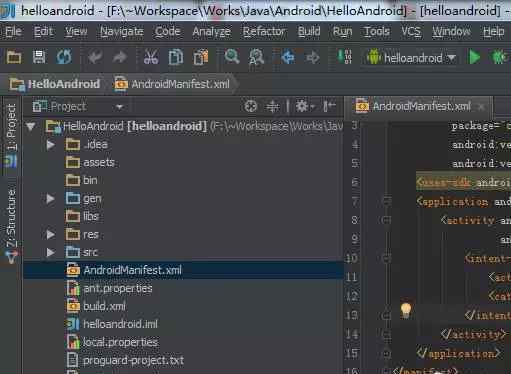Hide the Project panel with the hide icon
This screenshot has height=374, width=511.
coord(329,107)
